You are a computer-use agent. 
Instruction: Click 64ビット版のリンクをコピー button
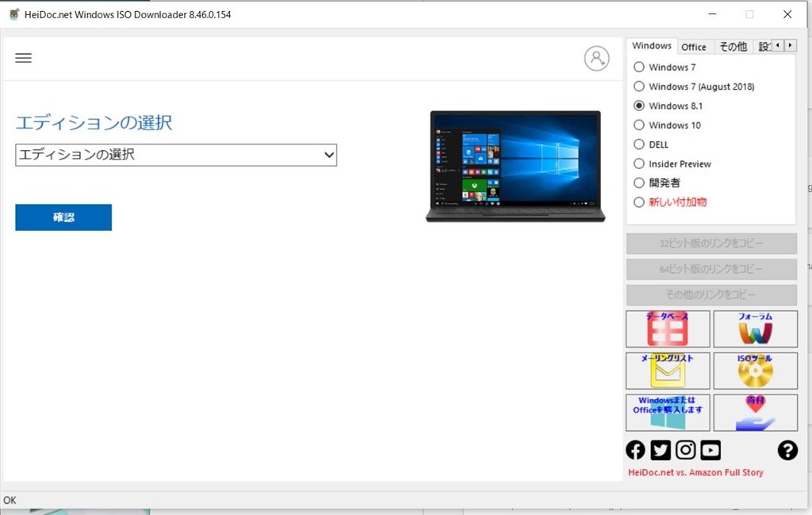(x=711, y=270)
